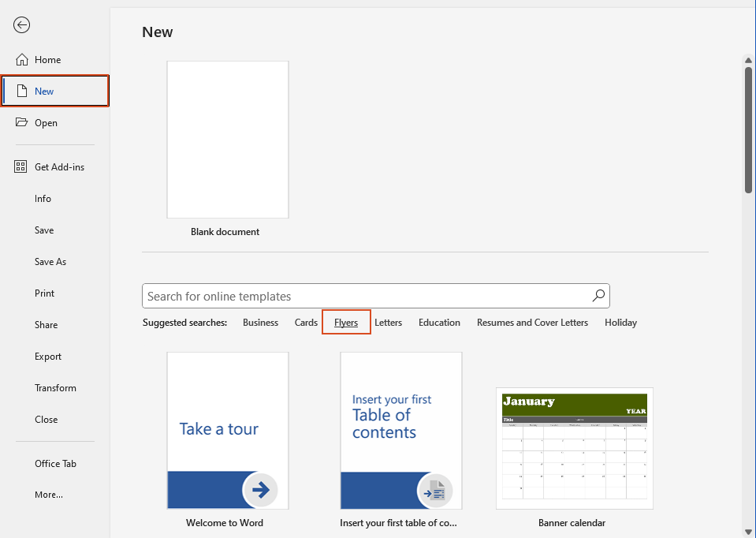Click the Get Add-ins icon
Viewport: 756px width, 538px height.
click(20, 166)
